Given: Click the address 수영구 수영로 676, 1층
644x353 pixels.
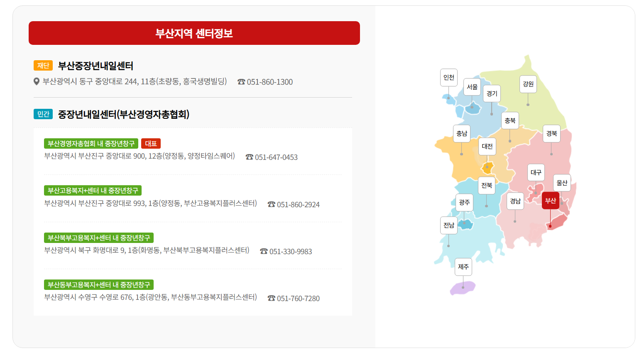Looking at the screenshot, I should click(150, 297).
